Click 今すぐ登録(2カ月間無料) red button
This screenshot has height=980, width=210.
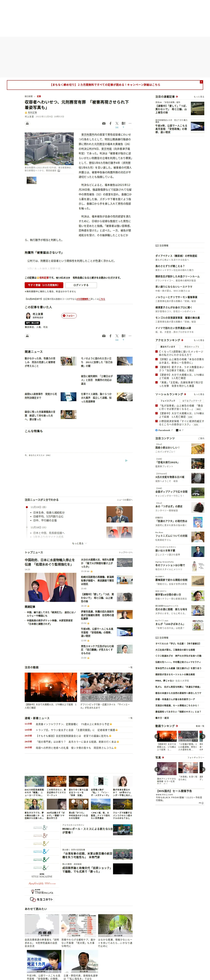(44, 285)
